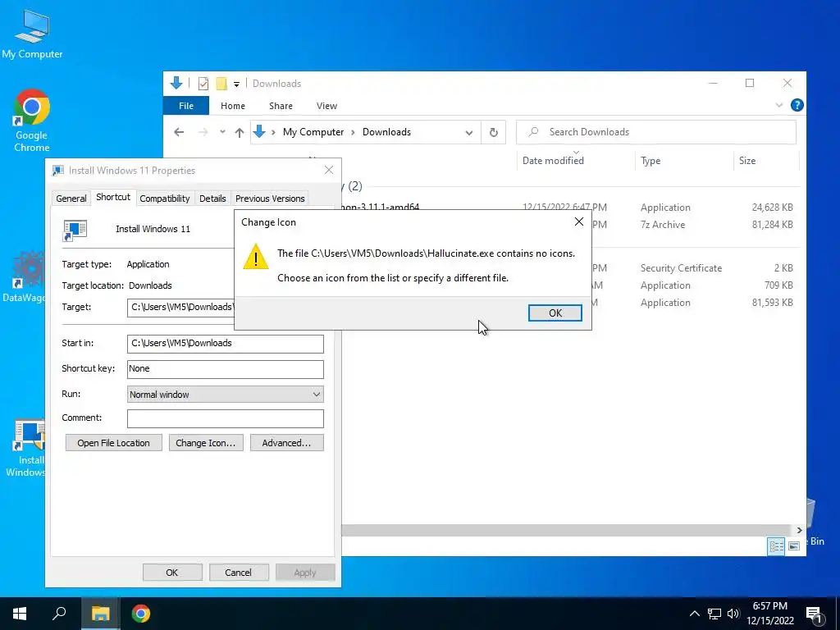Open the Home ribbon tab

(232, 106)
